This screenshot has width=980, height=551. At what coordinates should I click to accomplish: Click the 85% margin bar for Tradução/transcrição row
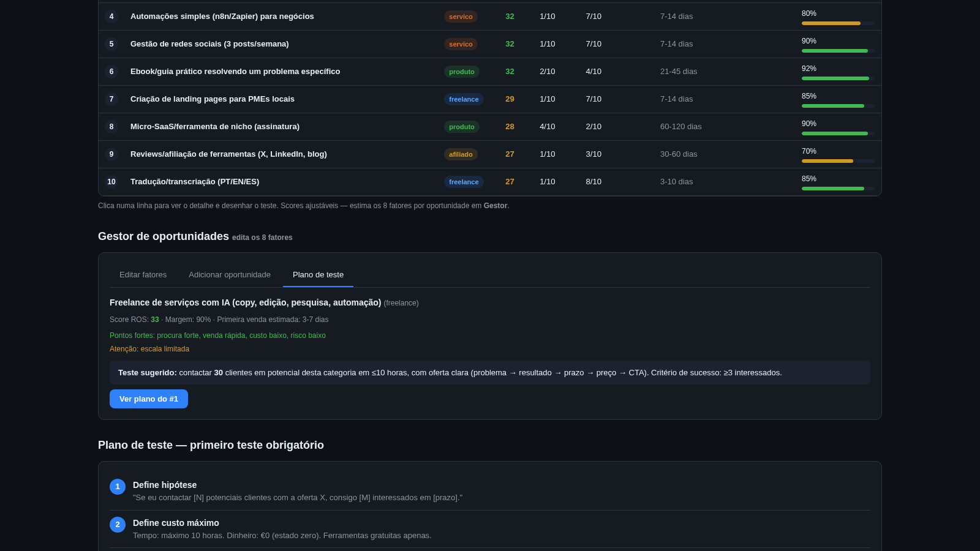[x=839, y=189]
